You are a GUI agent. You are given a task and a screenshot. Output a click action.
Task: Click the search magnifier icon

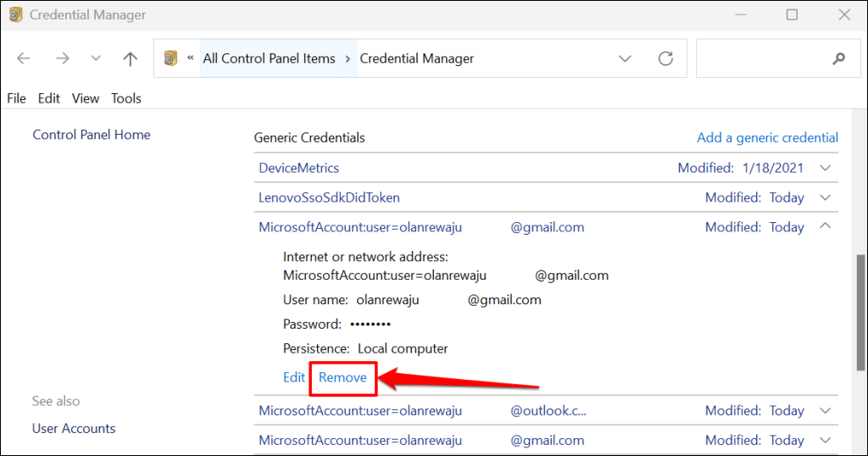point(838,59)
